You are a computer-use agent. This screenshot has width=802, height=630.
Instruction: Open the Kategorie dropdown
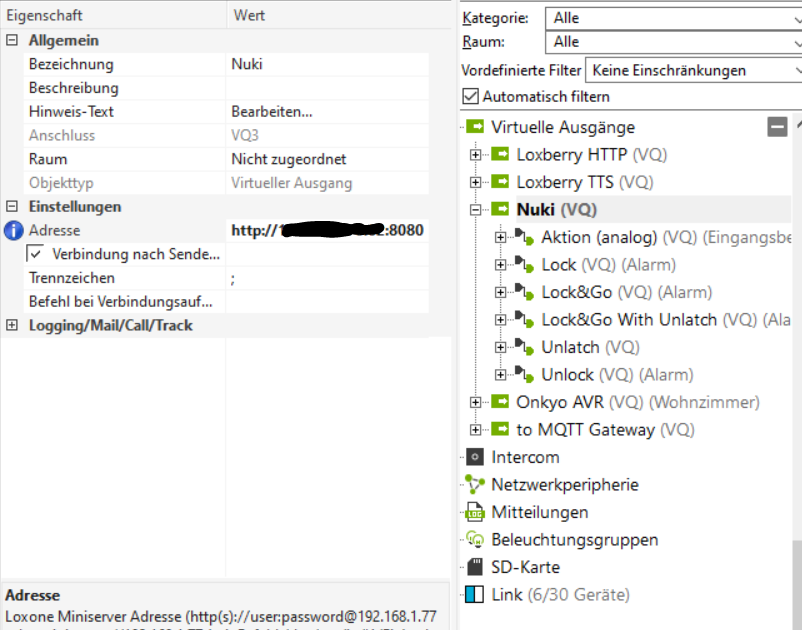[x=673, y=18]
